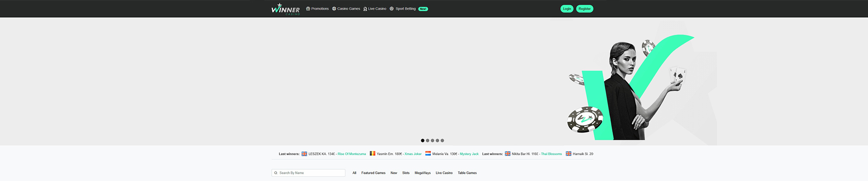
Task: Go to the Live Casino header link
Action: point(377,9)
